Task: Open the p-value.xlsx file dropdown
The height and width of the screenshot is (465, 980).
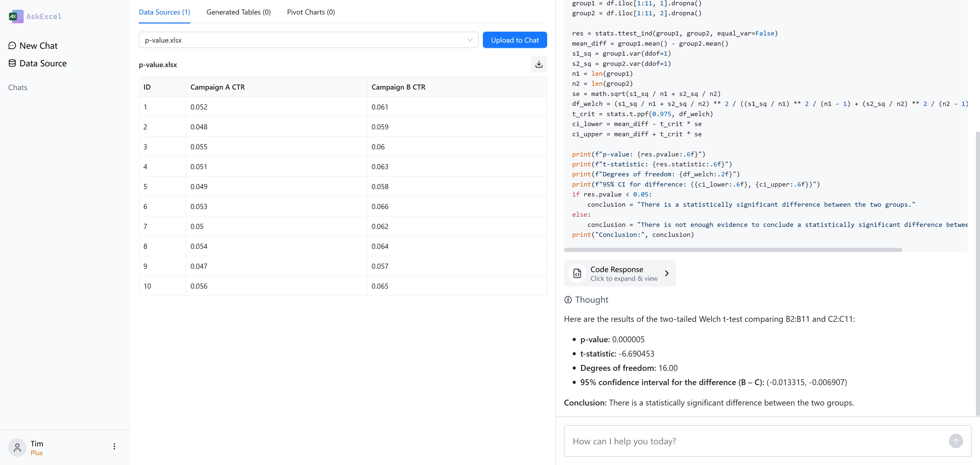Action: (x=308, y=40)
